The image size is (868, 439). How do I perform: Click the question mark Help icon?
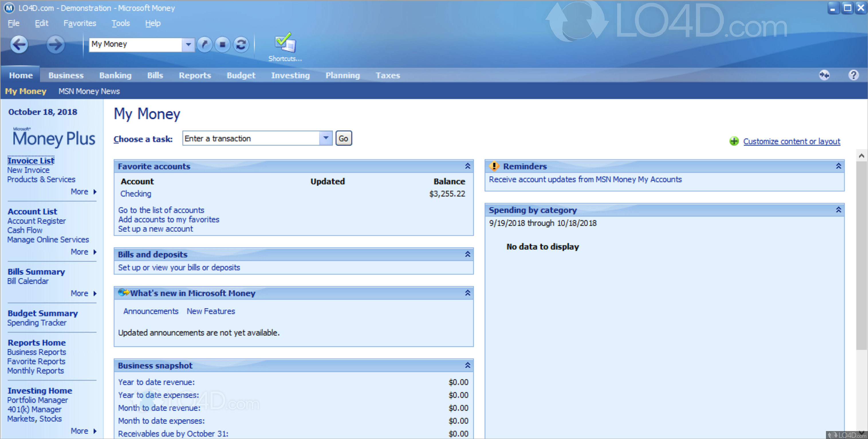853,75
